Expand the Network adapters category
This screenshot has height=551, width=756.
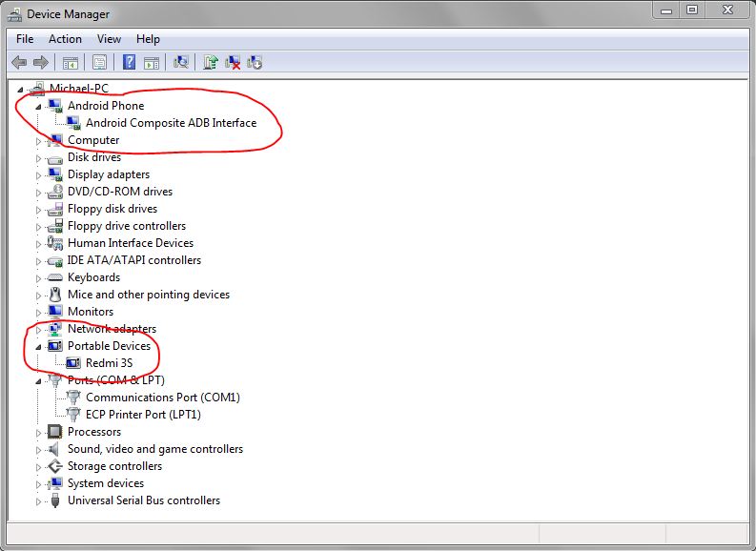(39, 329)
